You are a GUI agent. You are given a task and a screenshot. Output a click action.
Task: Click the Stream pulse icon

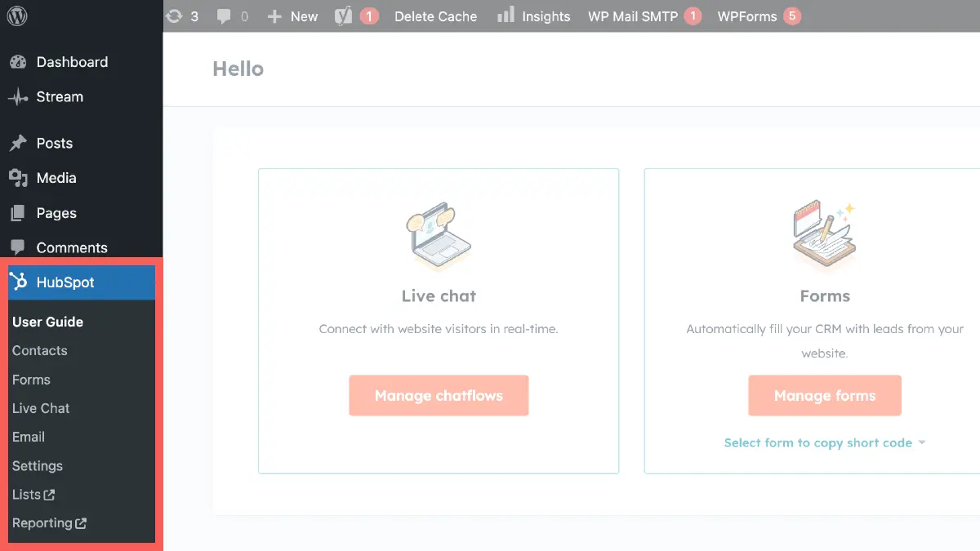coord(18,97)
